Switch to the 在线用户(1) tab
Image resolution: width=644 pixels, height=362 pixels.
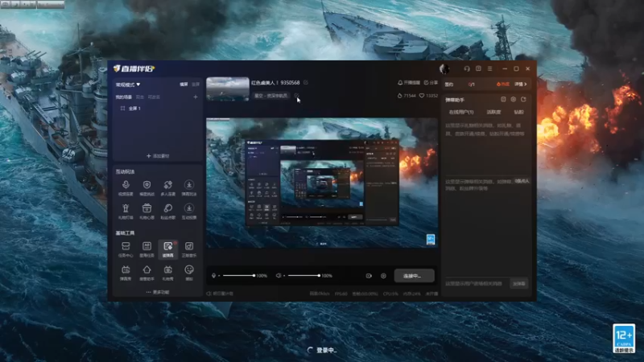[x=460, y=112]
